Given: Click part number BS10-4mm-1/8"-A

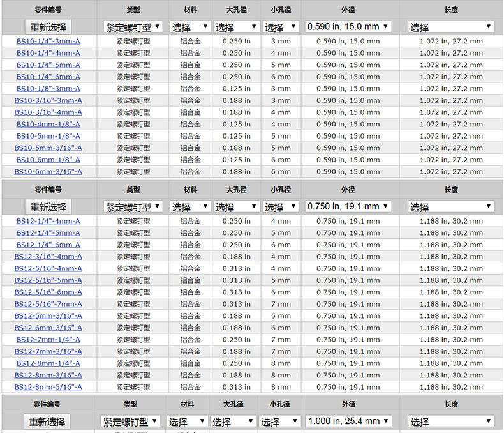Looking at the screenshot, I should click(x=48, y=125).
